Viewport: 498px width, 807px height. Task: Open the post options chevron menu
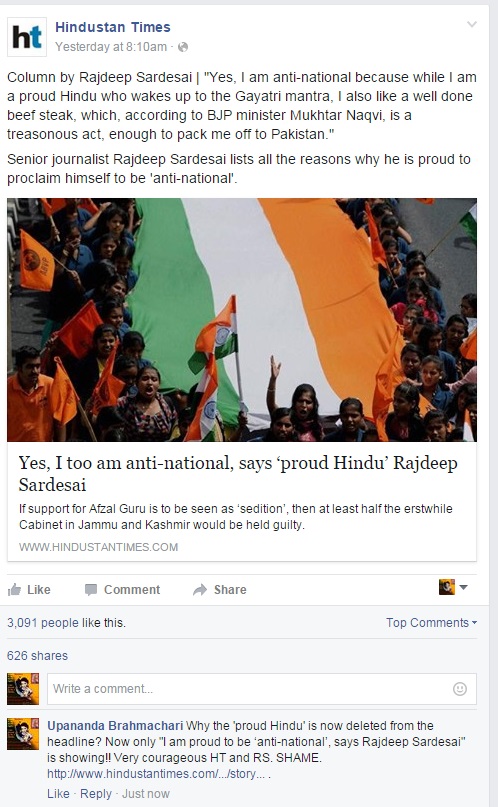(472, 24)
